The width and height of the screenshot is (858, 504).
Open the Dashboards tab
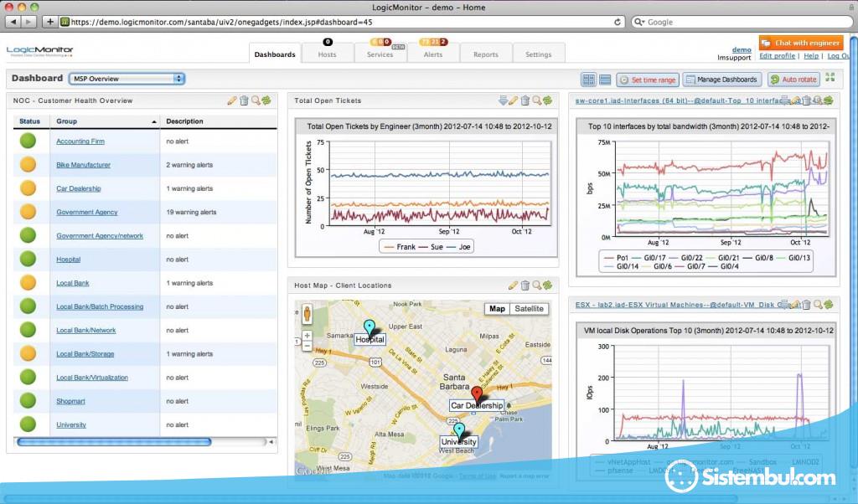tap(275, 54)
